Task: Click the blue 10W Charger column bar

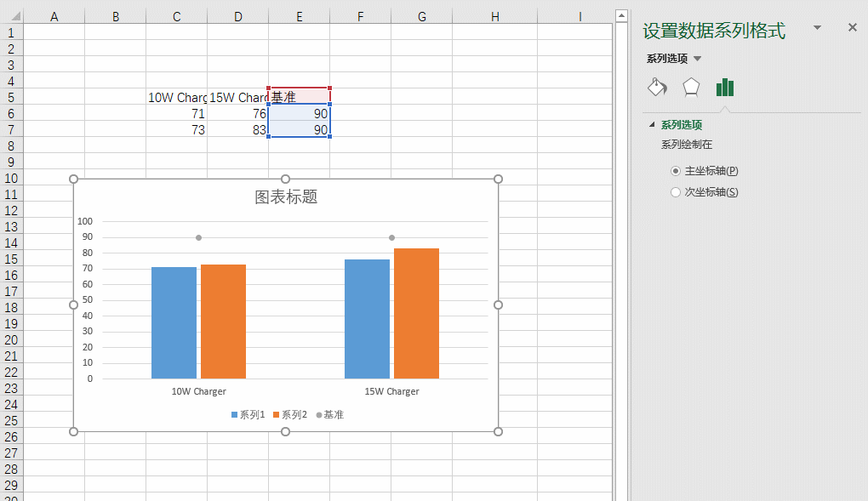Action: coord(173,323)
